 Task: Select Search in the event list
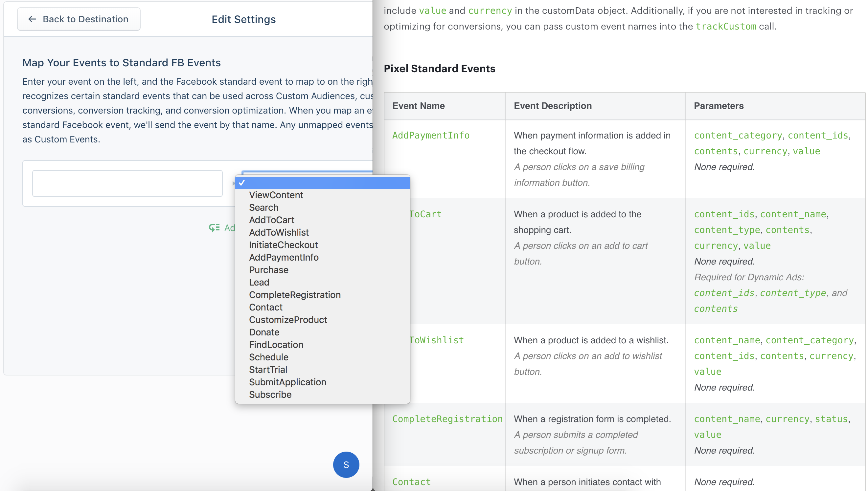pyautogui.click(x=263, y=207)
